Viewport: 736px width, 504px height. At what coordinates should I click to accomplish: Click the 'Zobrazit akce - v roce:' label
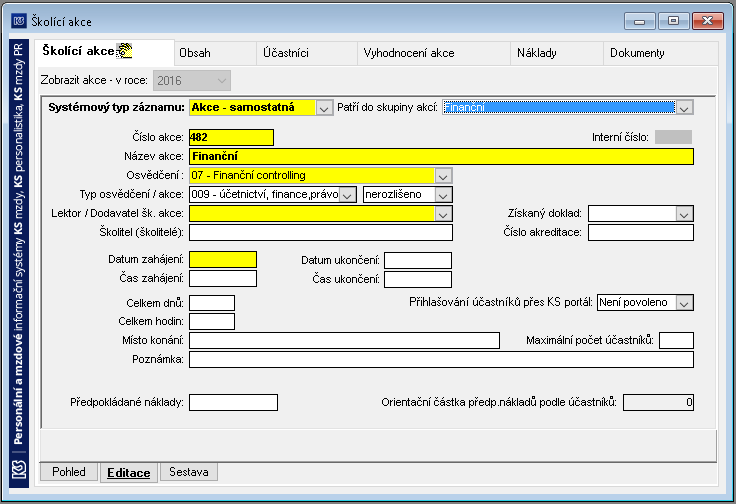pyautogui.click(x=94, y=80)
